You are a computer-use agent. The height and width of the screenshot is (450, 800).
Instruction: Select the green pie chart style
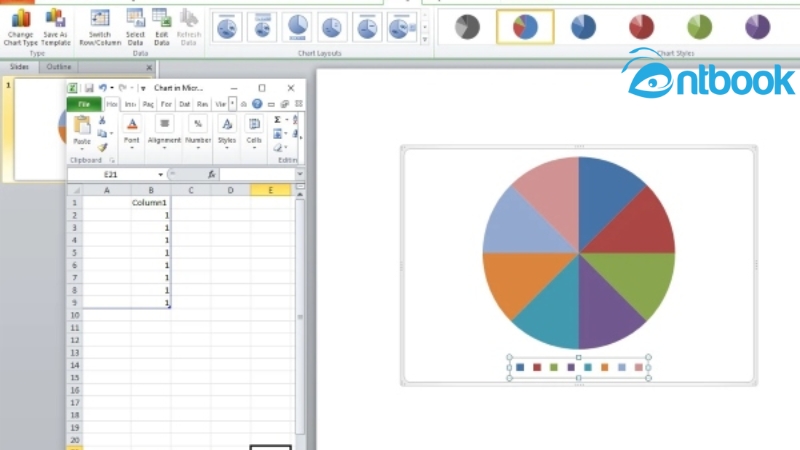point(699,27)
